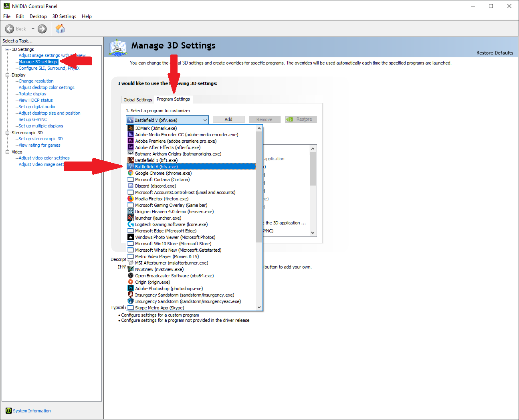Click the Home toolbar icon
519x420 pixels.
click(x=60, y=29)
